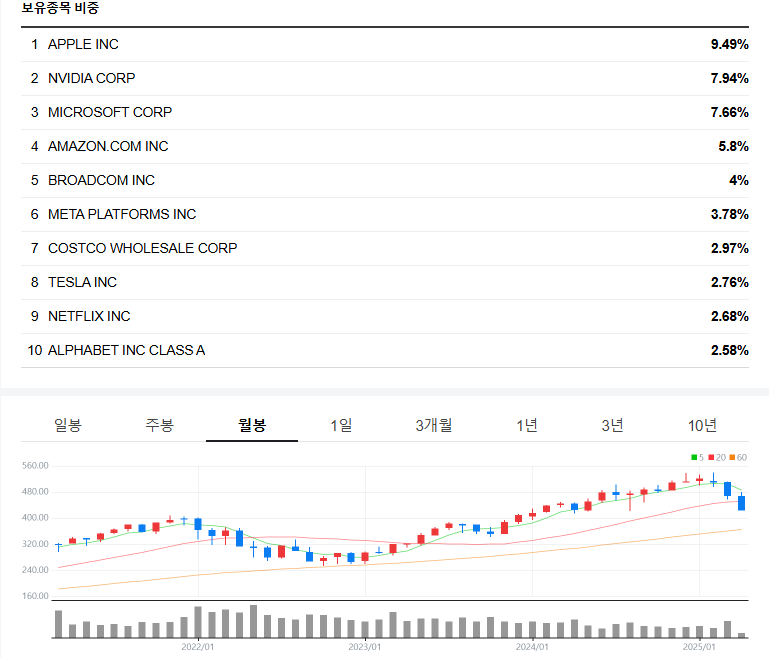The height and width of the screenshot is (658, 769).
Task: Click ALPHABET INC CLASS A holding name
Action: click(x=126, y=350)
